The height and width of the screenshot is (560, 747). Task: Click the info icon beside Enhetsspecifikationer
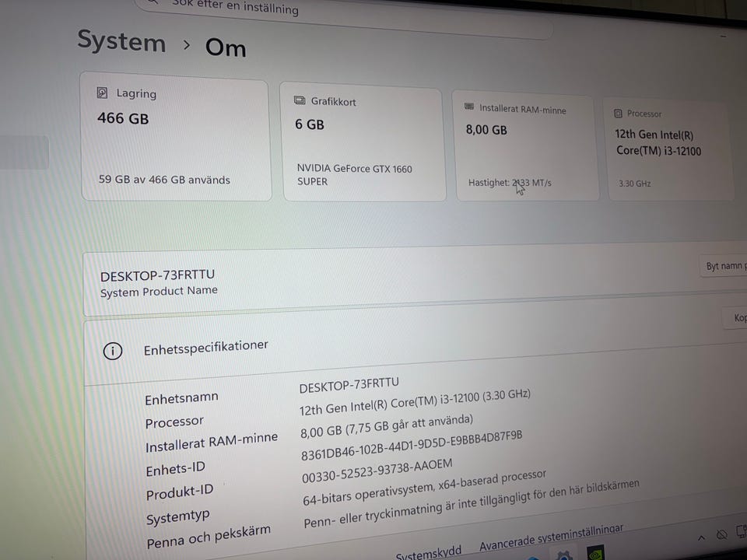coord(112,352)
